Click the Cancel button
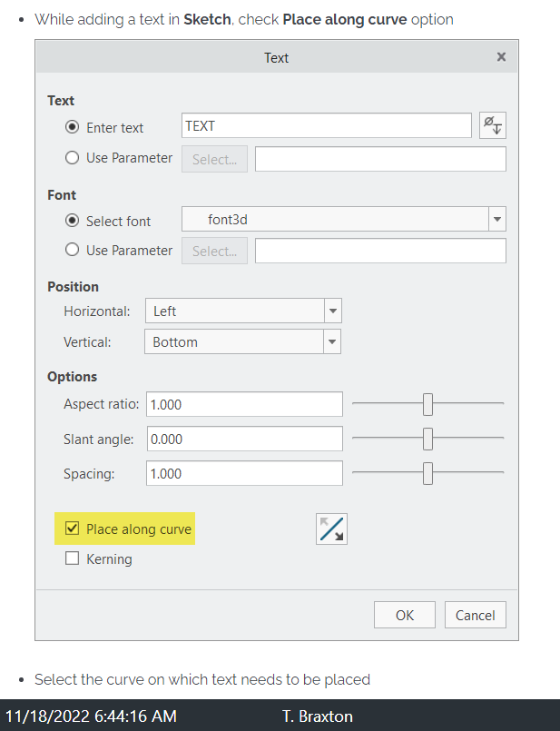The width and height of the screenshot is (560, 731). coord(476,615)
